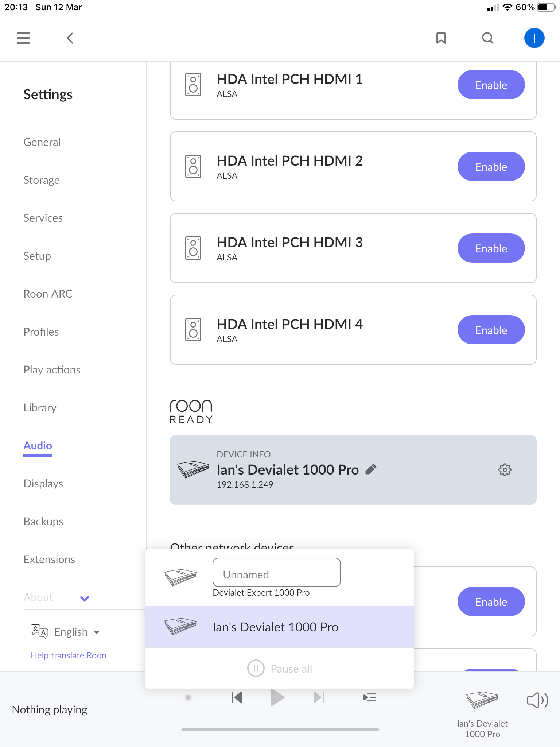Enable HDA Intel PCH HDMI 4
This screenshot has width=560, height=747.
pyautogui.click(x=491, y=330)
